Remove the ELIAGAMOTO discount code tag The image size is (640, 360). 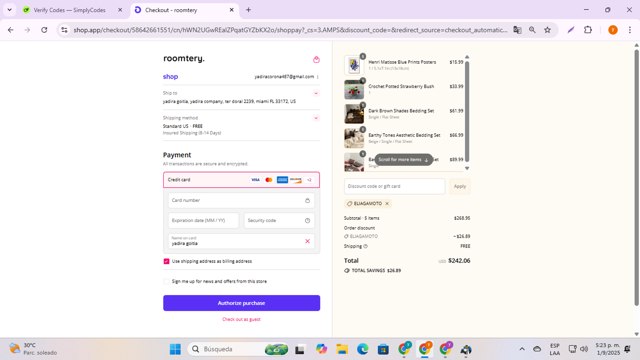tap(387, 203)
